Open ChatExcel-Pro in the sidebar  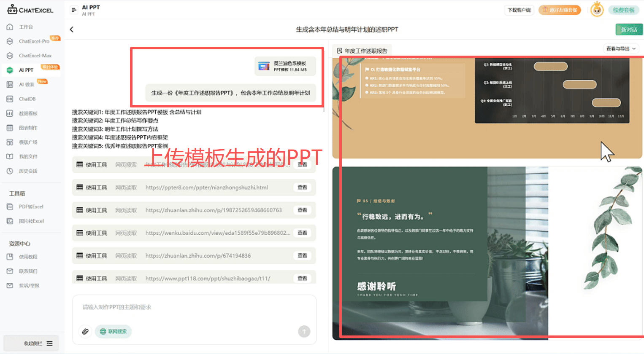34,41
